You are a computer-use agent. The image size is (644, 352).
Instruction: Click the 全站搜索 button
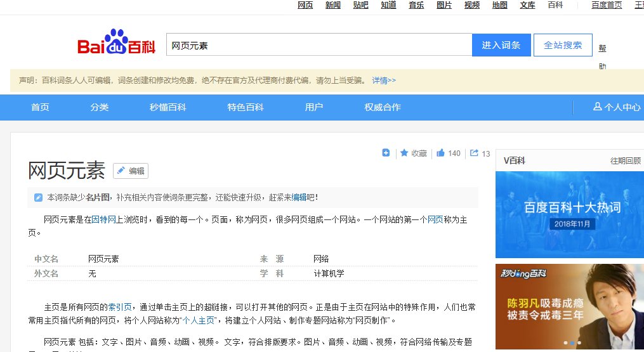pyautogui.click(x=563, y=45)
